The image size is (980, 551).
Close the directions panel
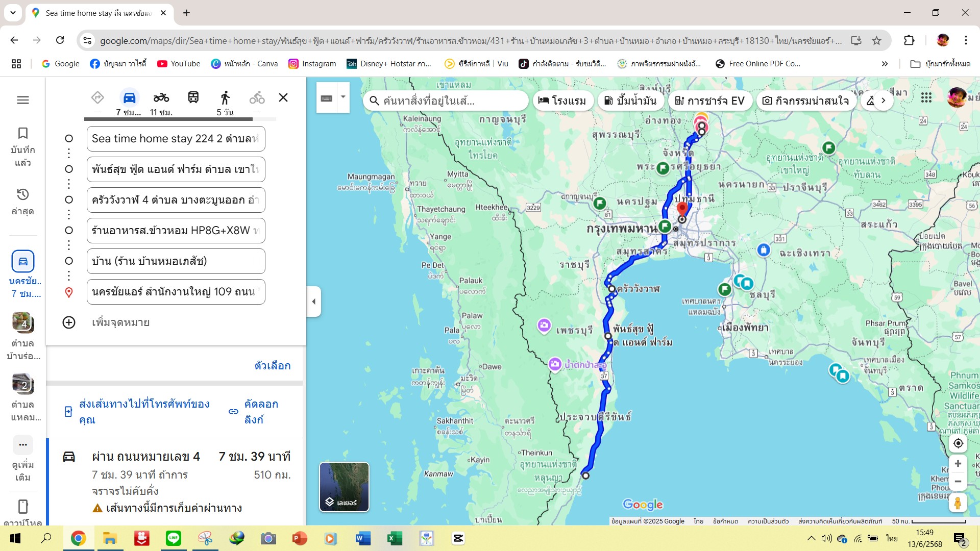coord(283,97)
